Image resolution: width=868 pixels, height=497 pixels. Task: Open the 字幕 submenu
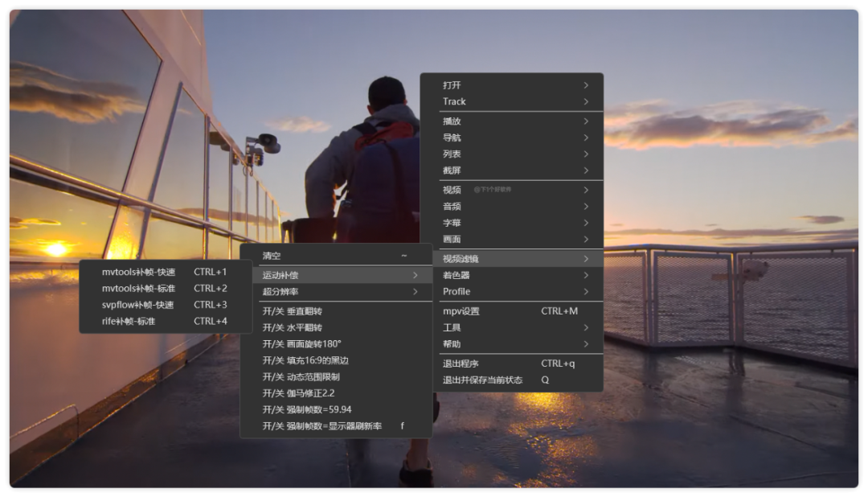point(511,223)
